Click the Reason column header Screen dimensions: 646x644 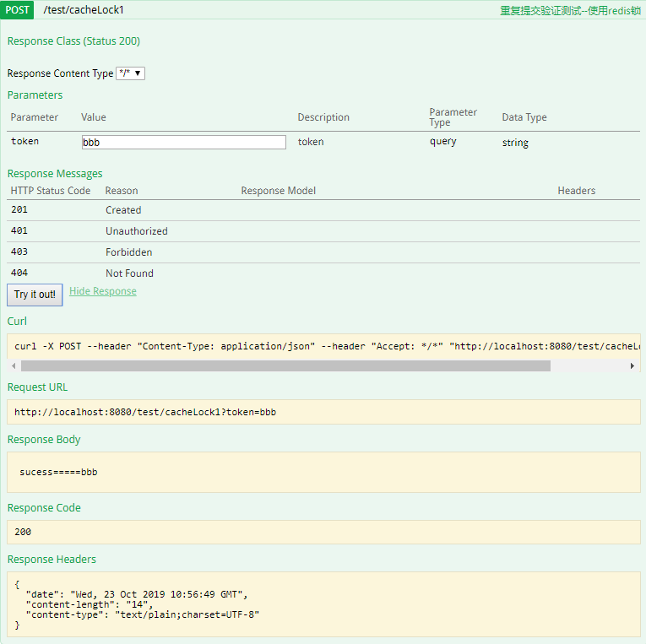(x=122, y=191)
